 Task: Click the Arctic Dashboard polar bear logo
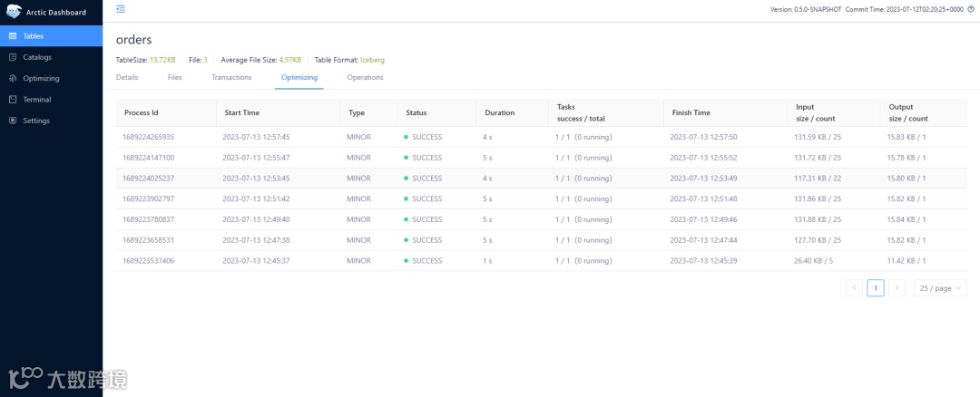point(13,11)
